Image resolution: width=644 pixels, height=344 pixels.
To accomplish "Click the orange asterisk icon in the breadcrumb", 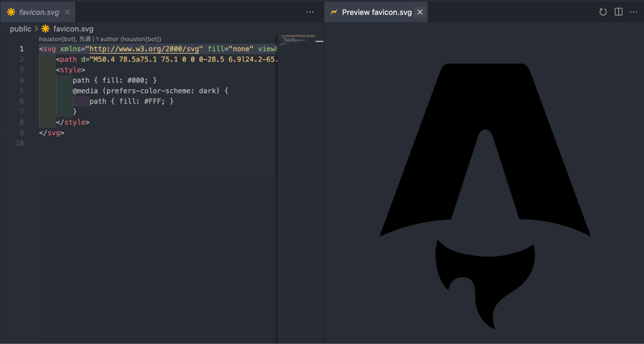I will (45, 29).
